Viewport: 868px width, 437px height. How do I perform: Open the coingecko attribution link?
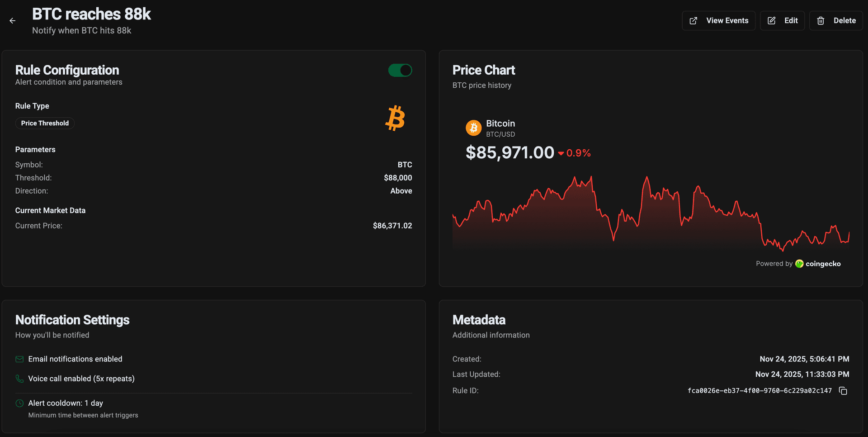[x=823, y=264]
